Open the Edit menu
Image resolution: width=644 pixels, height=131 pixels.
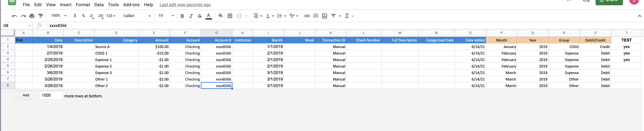coord(38,5)
